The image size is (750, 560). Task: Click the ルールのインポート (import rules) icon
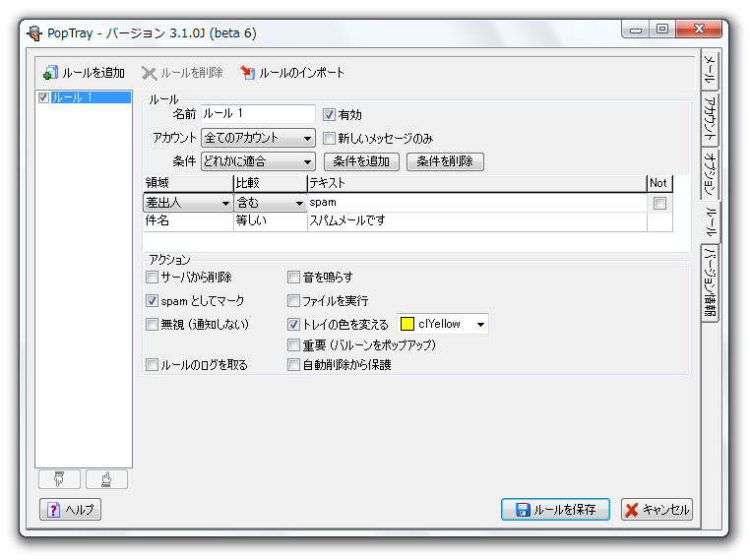247,72
